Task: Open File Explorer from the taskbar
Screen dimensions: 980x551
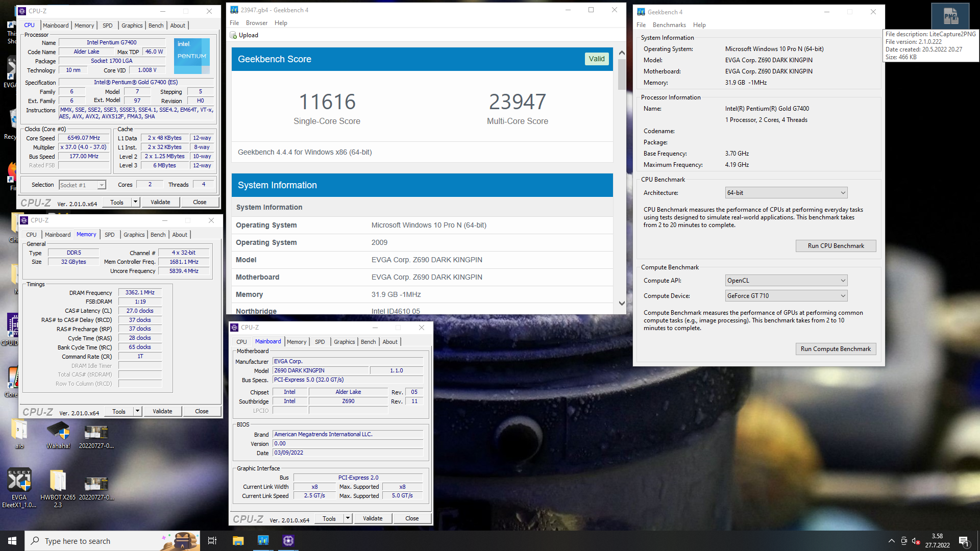Action: point(238,541)
